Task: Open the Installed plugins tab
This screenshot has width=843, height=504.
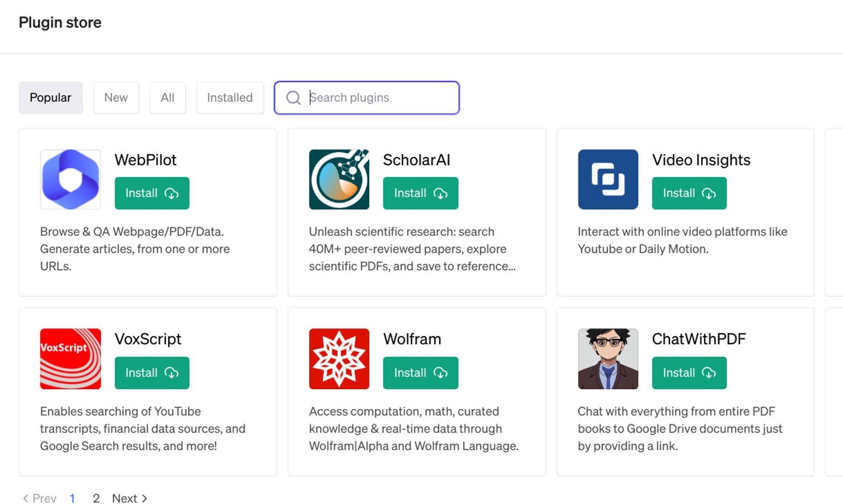Action: coord(230,98)
